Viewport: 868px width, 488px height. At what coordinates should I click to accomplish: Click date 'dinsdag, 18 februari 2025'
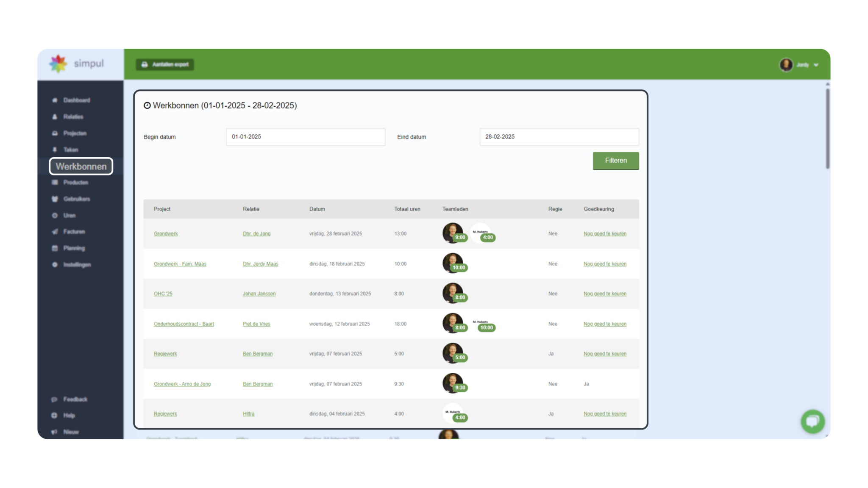tap(337, 264)
